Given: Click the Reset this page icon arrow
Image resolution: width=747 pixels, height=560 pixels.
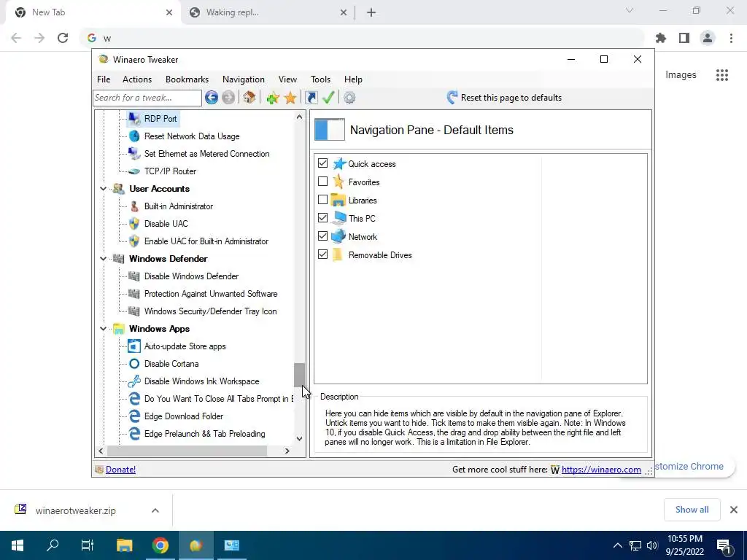Looking at the screenshot, I should 452,98.
